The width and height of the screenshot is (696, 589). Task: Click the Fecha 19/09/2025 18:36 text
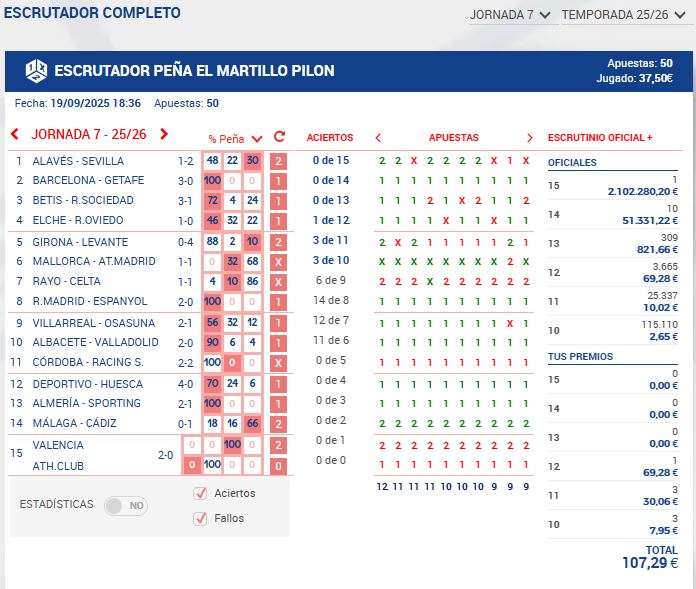(x=78, y=103)
